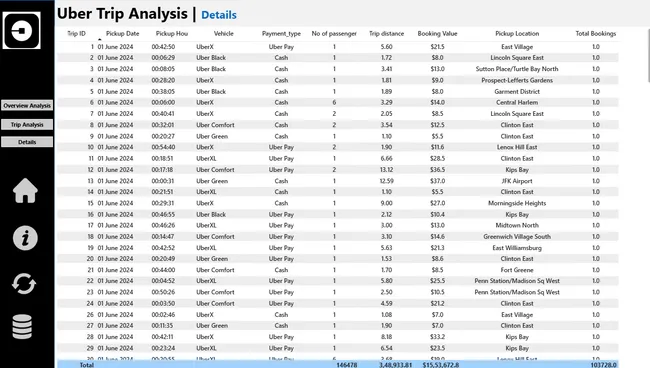This screenshot has height=368, width=650.
Task: Sort by the Trip distance column
Action: click(x=386, y=34)
